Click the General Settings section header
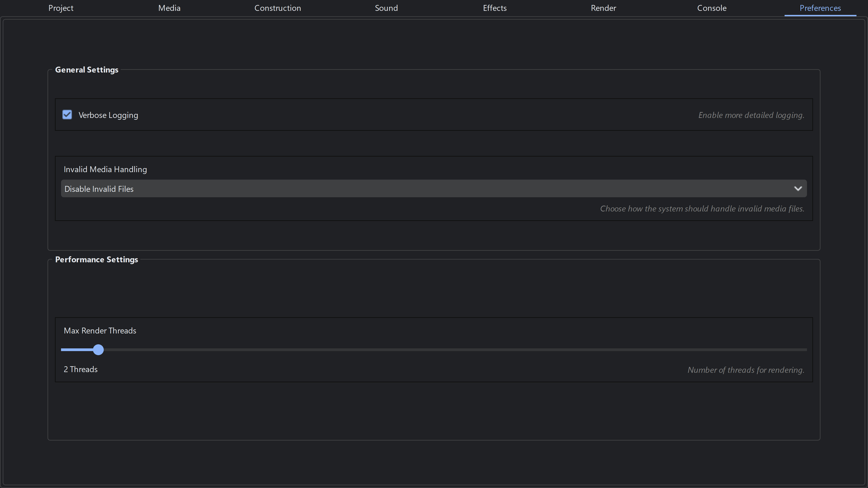The height and width of the screenshot is (488, 868). (87, 70)
